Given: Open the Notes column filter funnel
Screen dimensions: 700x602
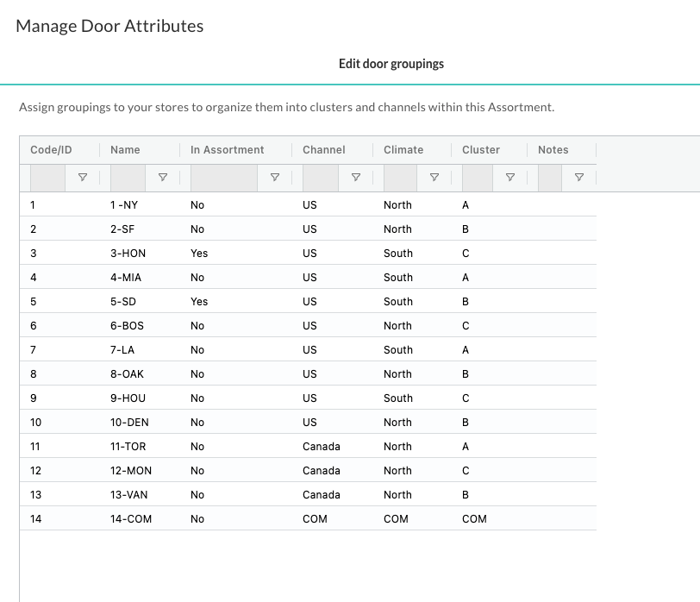Looking at the screenshot, I should coord(578,178).
